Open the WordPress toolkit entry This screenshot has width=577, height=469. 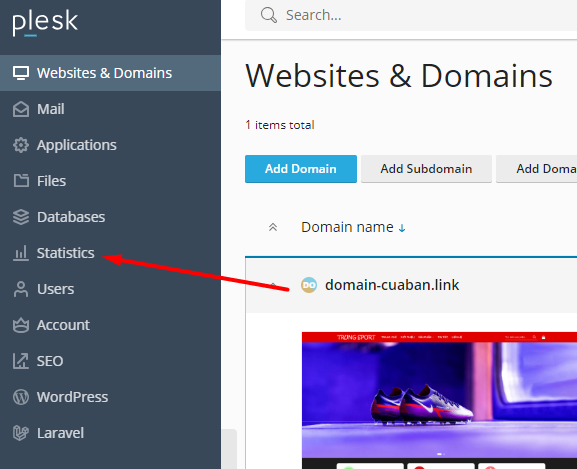[x=110, y=397]
